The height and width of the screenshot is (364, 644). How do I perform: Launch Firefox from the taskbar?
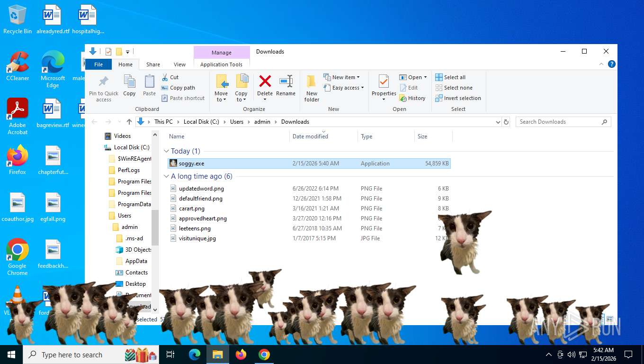[x=241, y=355]
